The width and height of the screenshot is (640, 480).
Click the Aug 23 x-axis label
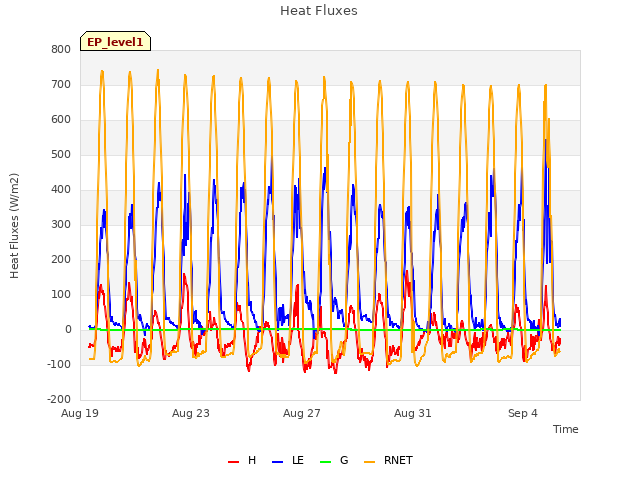pyautogui.click(x=191, y=413)
